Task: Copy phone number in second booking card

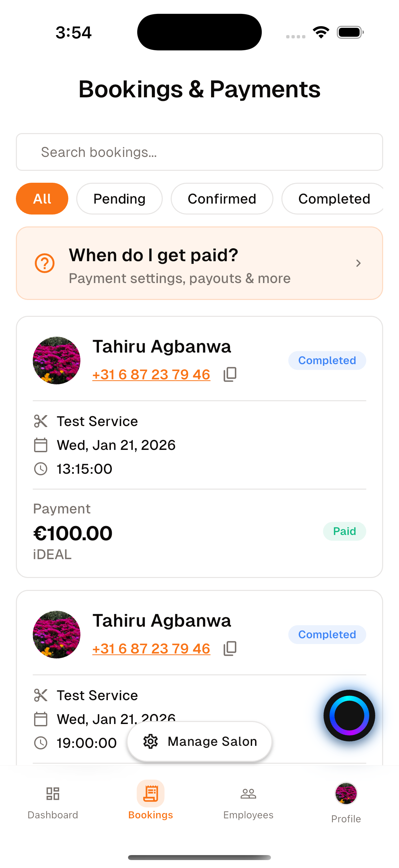Action: [x=230, y=648]
